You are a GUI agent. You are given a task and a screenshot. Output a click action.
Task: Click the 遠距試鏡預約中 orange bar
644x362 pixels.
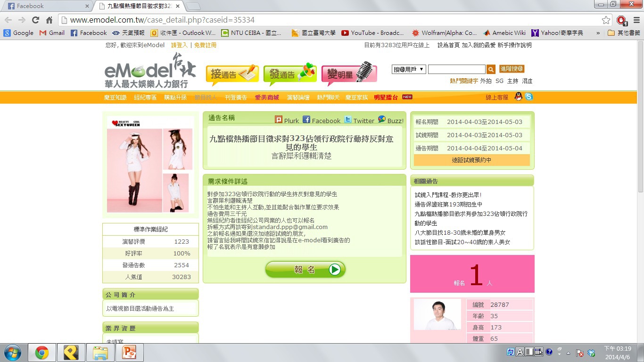tap(472, 160)
